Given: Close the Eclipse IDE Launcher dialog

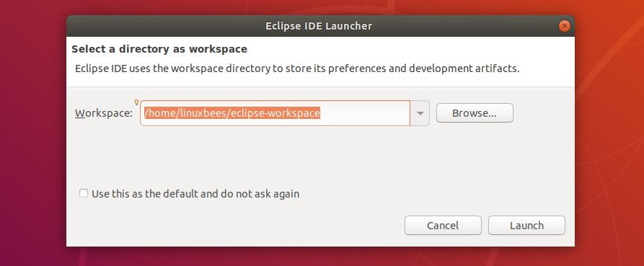Looking at the screenshot, I should [565, 26].
